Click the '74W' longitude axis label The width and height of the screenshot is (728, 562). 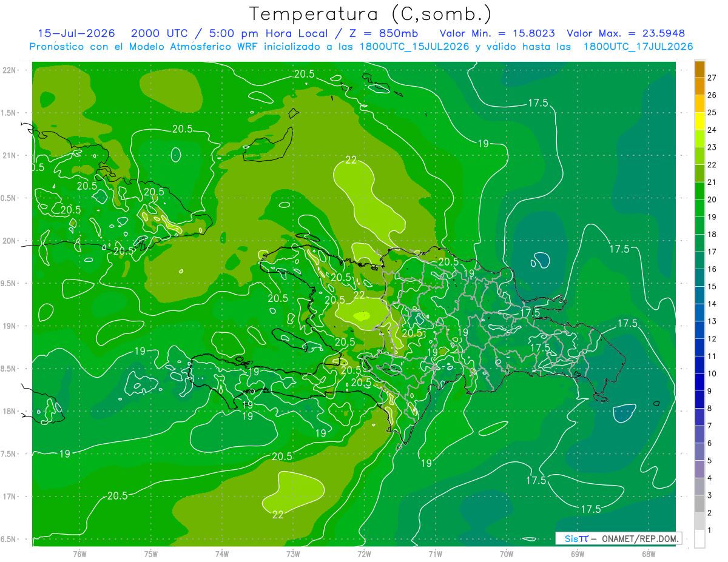coord(221,554)
